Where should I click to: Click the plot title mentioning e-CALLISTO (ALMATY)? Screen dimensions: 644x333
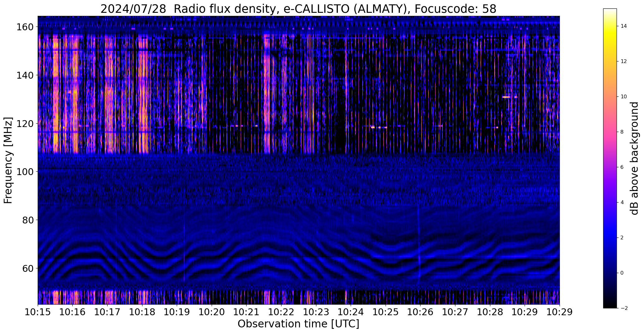(x=298, y=9)
